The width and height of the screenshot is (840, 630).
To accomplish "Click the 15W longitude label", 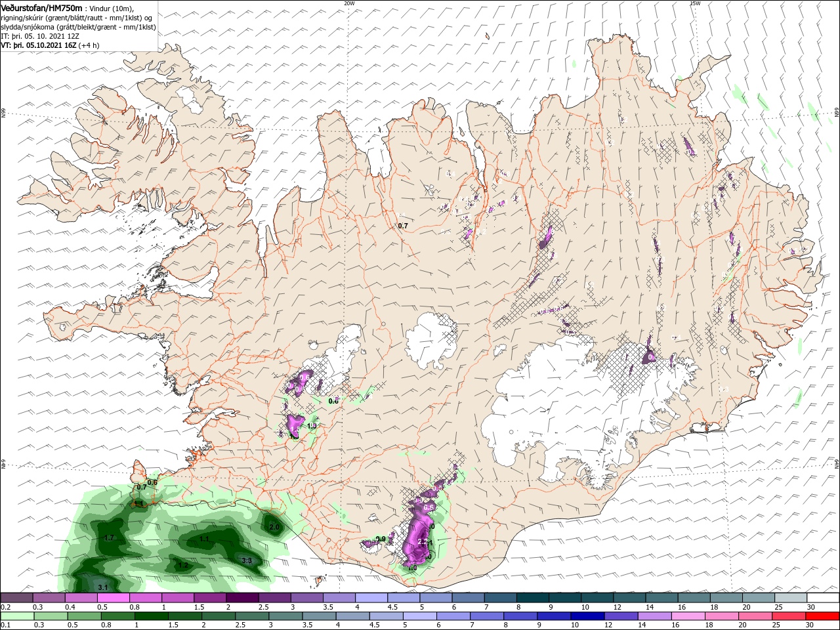I will [x=695, y=3].
